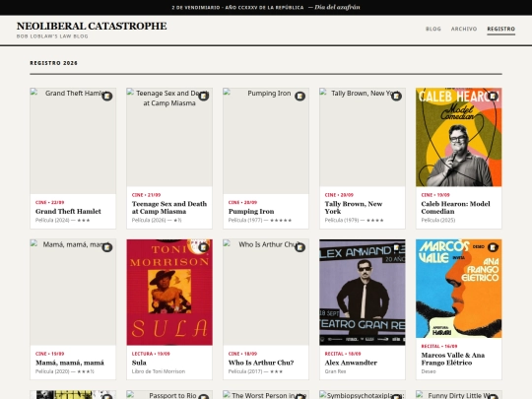Screen dimensions: 532x399
Task: Click the Tally Brown image placeholder
Action: click(363, 137)
